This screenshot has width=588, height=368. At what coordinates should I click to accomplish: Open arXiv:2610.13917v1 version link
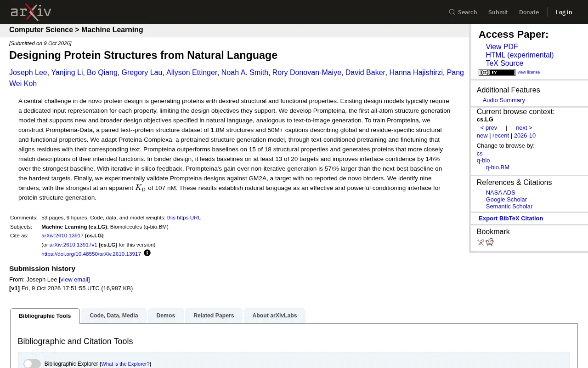[x=73, y=245]
